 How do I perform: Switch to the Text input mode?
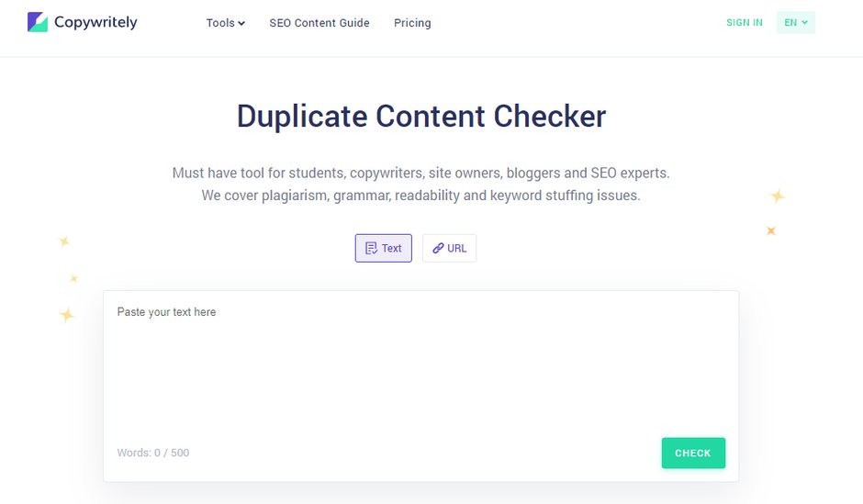pos(384,248)
